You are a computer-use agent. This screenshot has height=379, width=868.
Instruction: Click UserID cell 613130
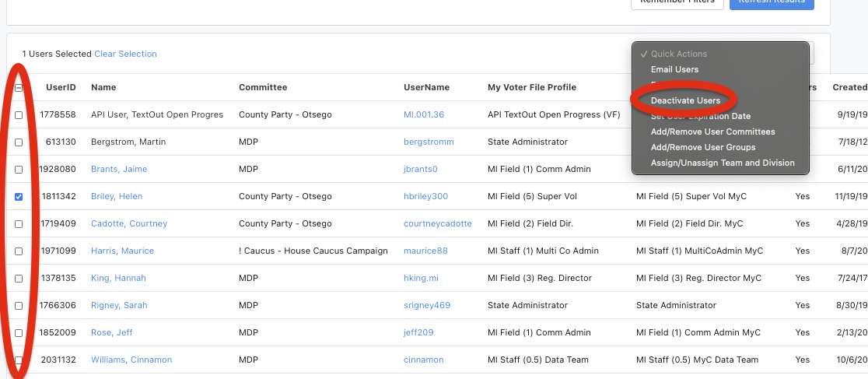pyautogui.click(x=61, y=142)
